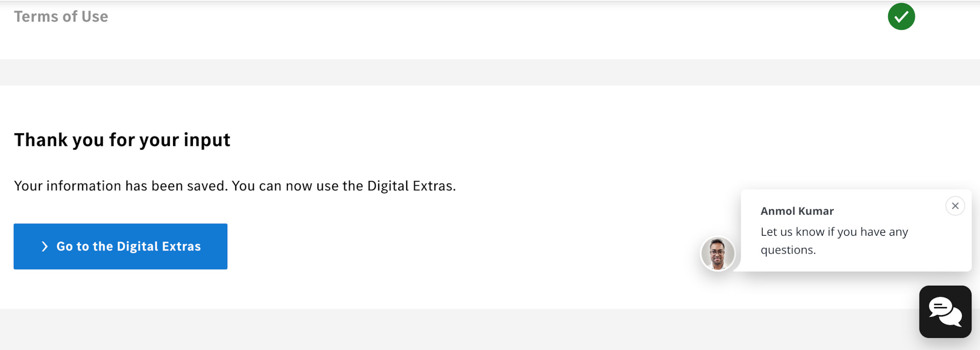Click the completed-status check circle
The image size is (980, 350).
pyautogui.click(x=901, y=16)
